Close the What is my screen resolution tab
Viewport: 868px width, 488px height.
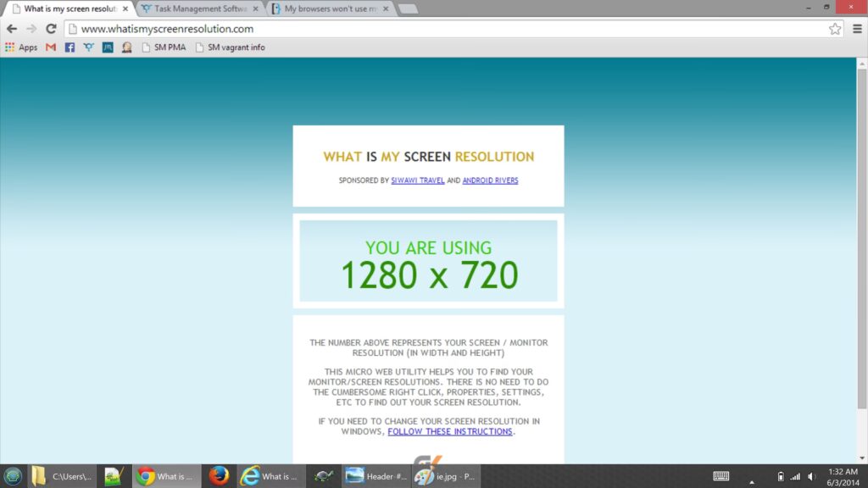pyautogui.click(x=125, y=9)
